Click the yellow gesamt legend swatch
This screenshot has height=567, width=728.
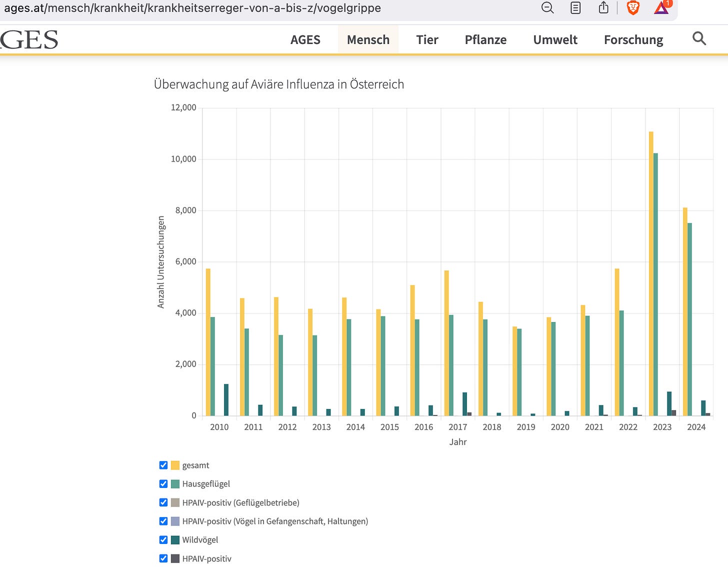(175, 465)
